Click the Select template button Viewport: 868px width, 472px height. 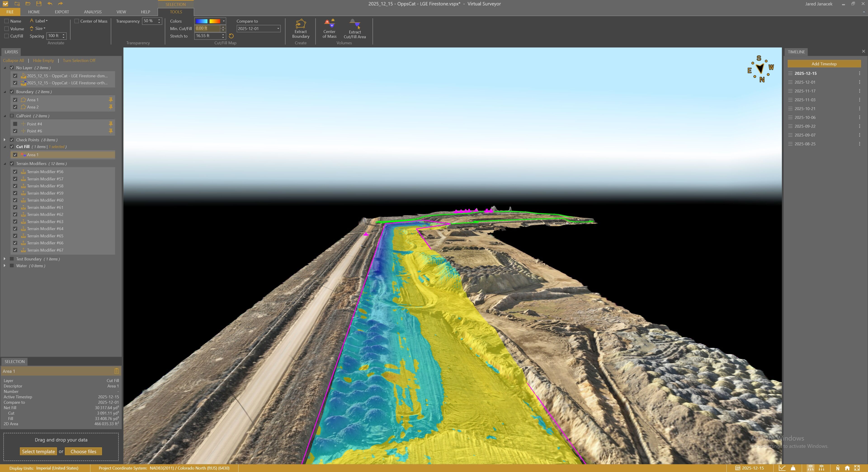[38, 451]
